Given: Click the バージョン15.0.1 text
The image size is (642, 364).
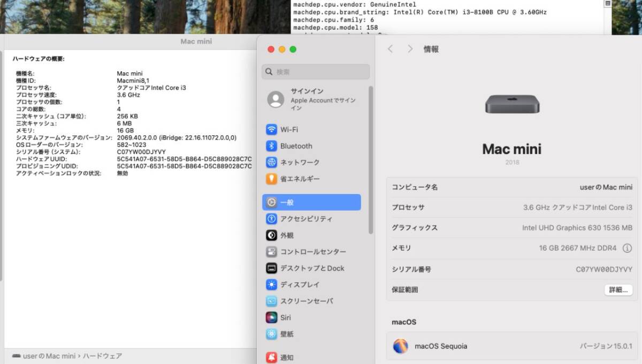Looking at the screenshot, I should click(606, 346).
